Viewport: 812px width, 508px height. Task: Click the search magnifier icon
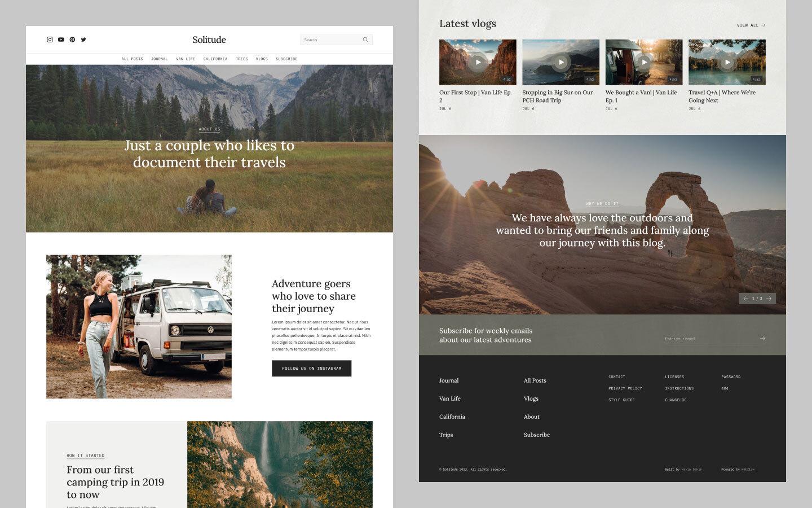[x=365, y=40]
